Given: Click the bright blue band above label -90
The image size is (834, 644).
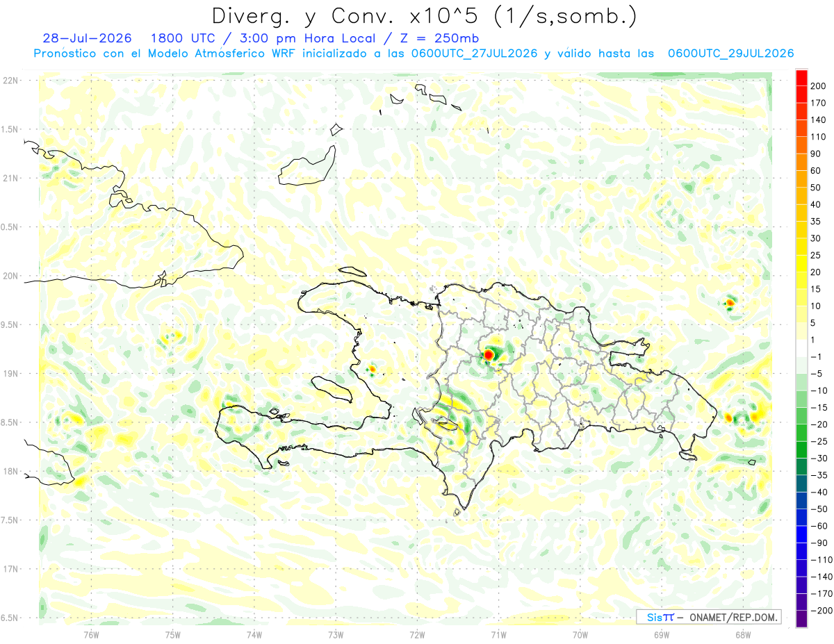Looking at the screenshot, I should tap(802, 534).
